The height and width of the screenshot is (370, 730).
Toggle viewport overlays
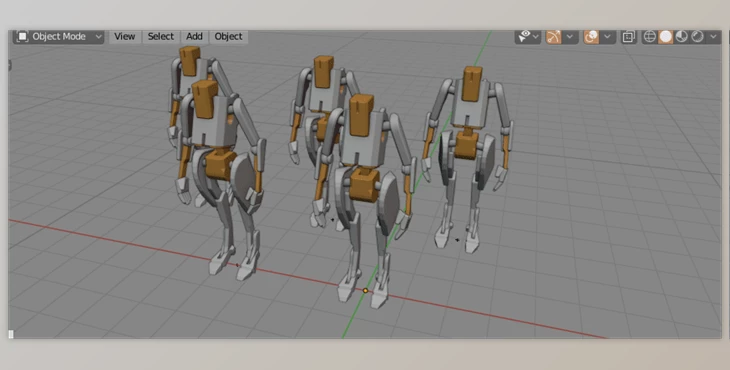[591, 37]
